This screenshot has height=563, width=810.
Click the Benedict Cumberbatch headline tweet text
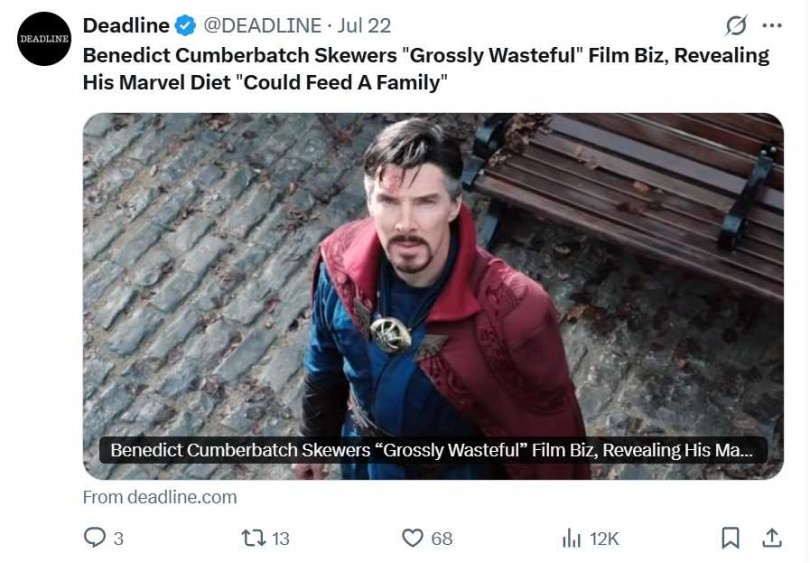[x=425, y=68]
